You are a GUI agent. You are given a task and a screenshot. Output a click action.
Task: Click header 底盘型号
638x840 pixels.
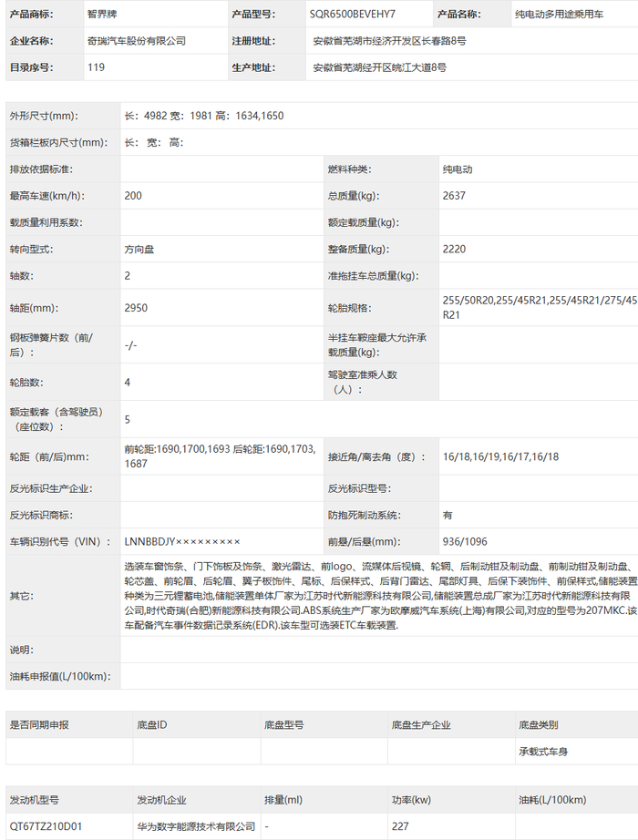coord(283,725)
